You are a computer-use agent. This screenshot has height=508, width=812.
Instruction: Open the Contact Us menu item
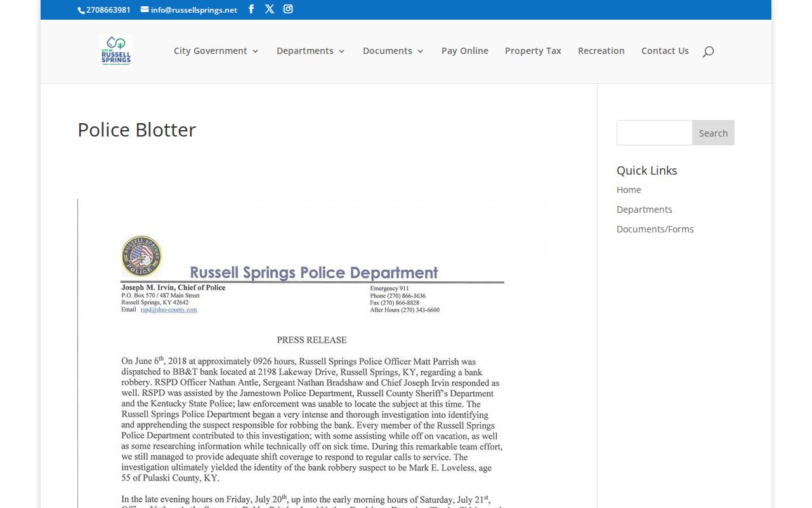point(665,51)
